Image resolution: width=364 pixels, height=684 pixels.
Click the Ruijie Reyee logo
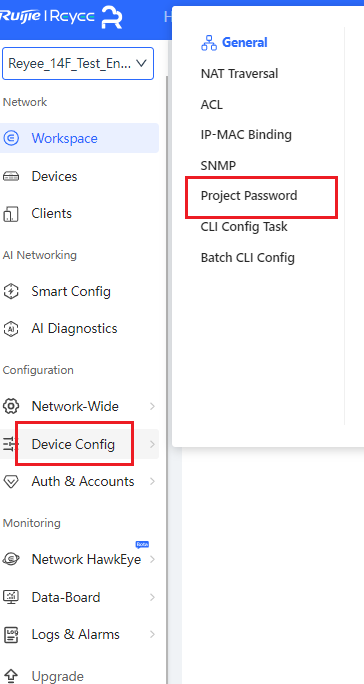point(61,17)
